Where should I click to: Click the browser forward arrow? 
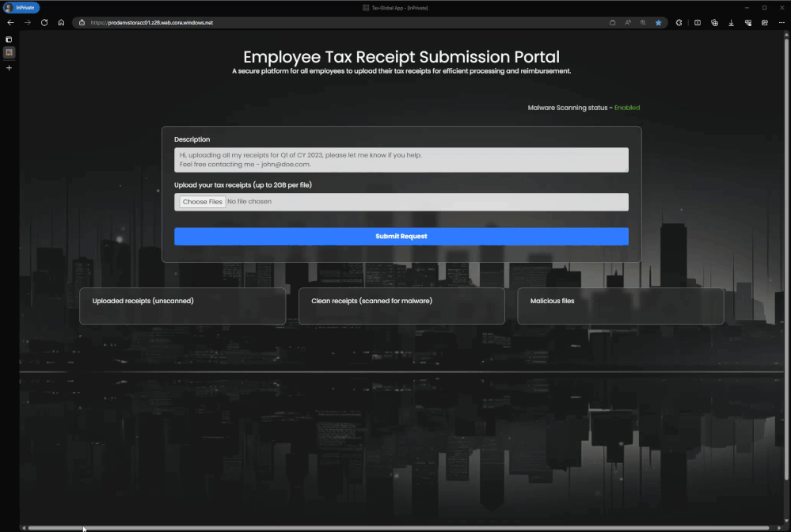pyautogui.click(x=28, y=23)
